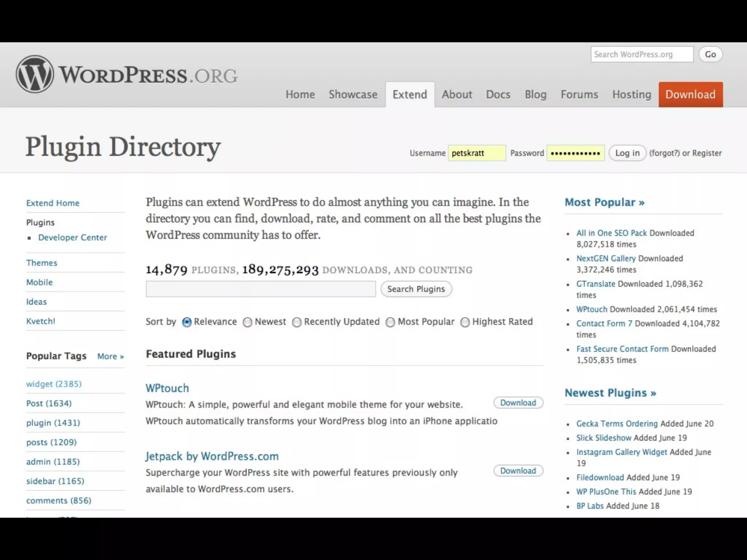Viewport: 747px width, 560px height.
Task: Download the WPtouch plugin
Action: click(518, 403)
